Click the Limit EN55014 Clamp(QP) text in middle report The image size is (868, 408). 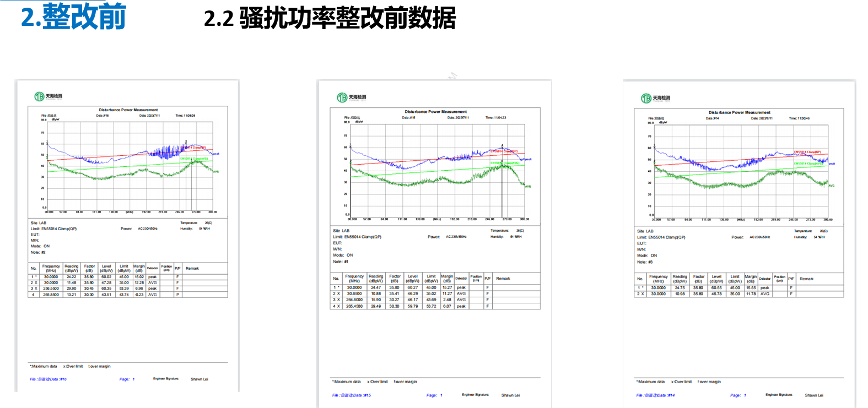point(357,237)
